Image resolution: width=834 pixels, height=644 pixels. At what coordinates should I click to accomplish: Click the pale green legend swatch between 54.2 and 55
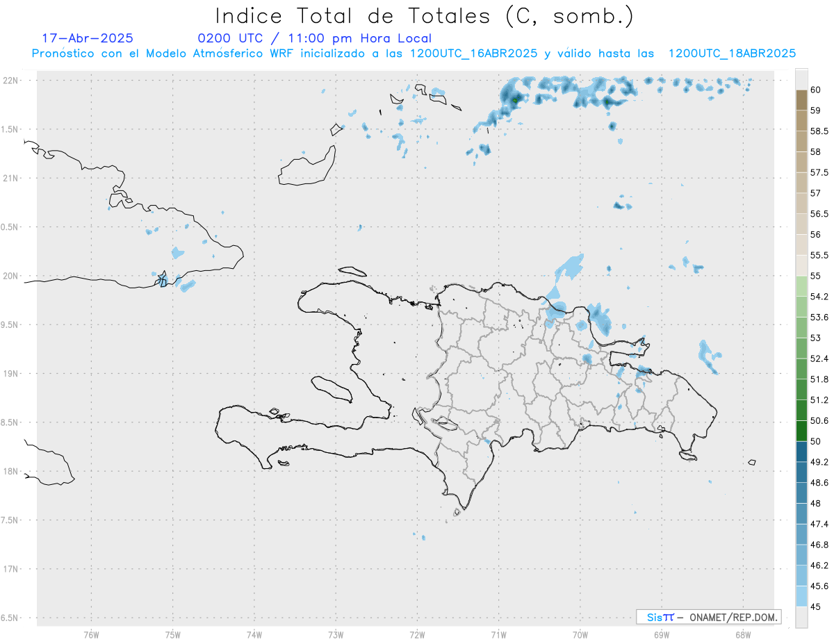801,286
